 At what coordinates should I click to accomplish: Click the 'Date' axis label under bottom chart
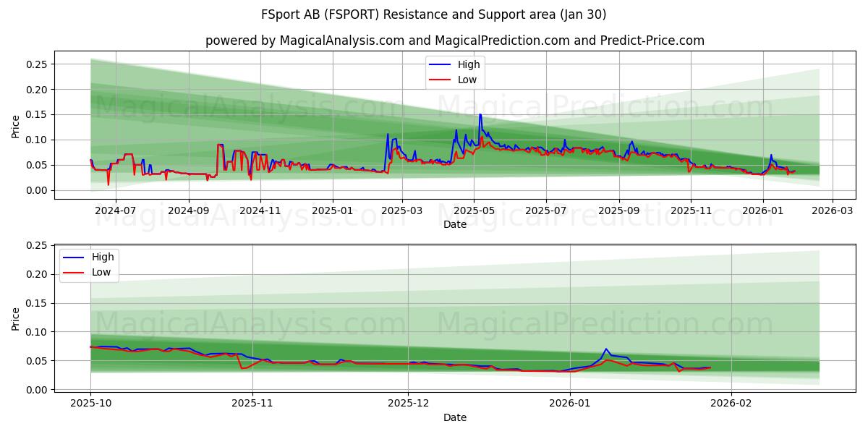pos(455,417)
